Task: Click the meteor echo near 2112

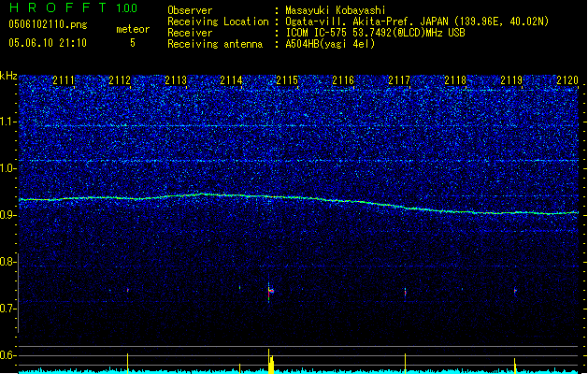Action: point(127,290)
